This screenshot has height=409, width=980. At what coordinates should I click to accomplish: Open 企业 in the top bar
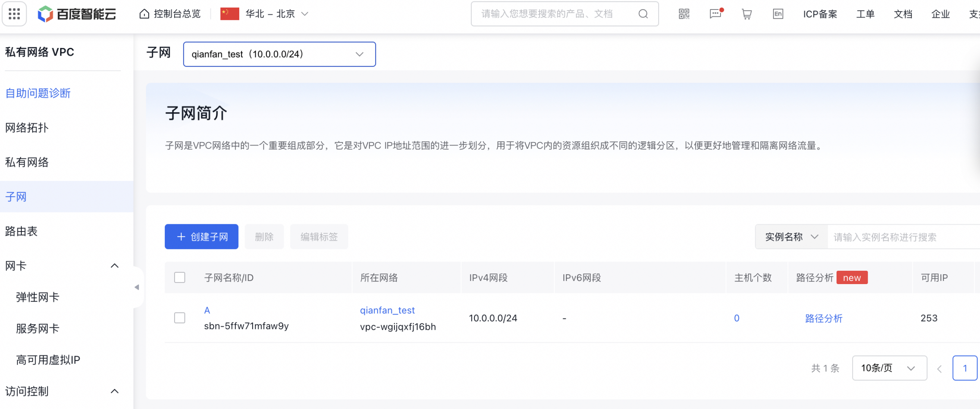[940, 14]
